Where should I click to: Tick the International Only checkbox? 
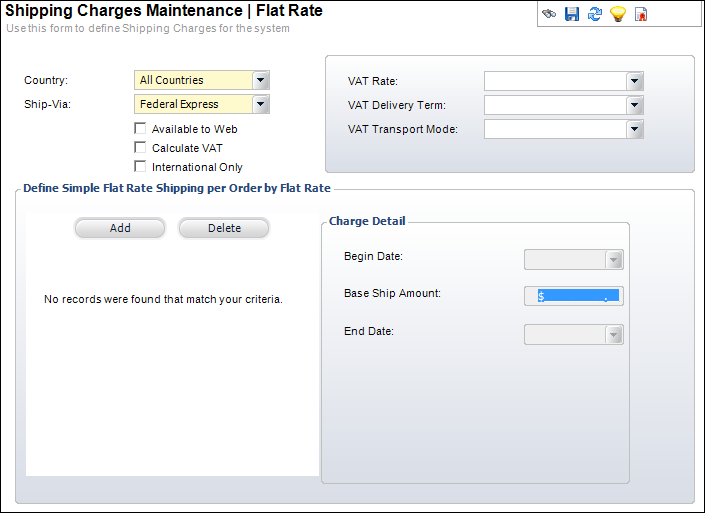[140, 166]
